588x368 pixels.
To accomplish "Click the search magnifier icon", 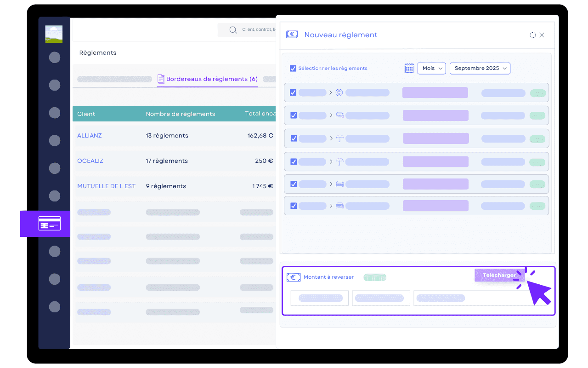I will [x=233, y=30].
